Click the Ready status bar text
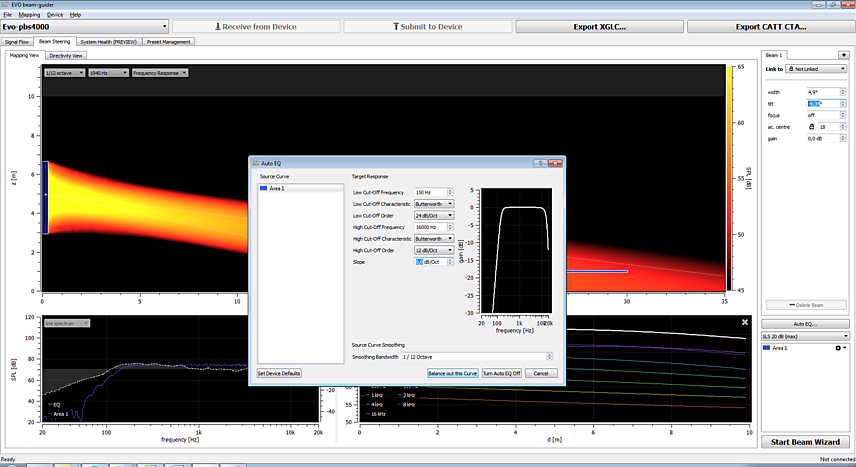This screenshot has width=856, height=467. [8, 459]
